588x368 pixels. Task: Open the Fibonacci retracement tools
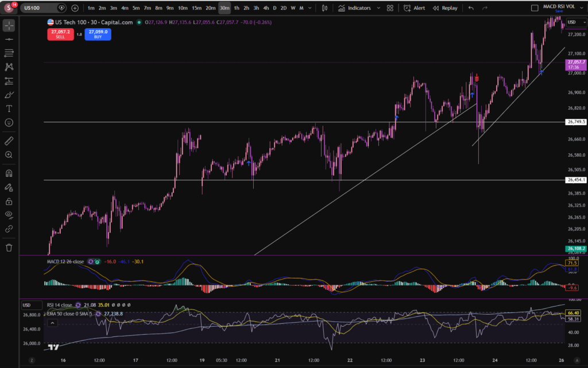pos(9,53)
